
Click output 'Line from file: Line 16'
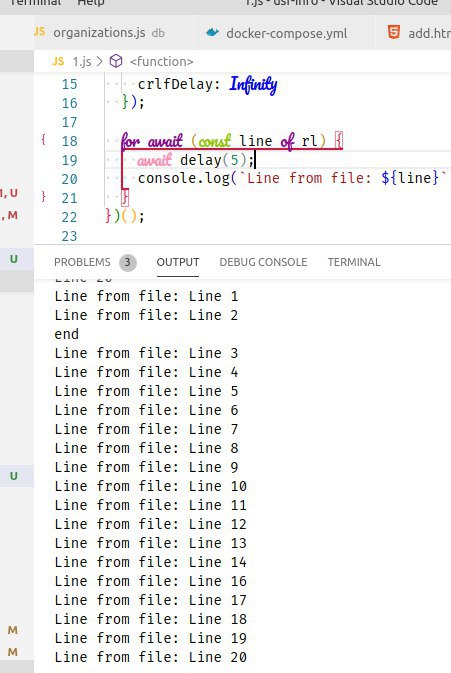[151, 581]
